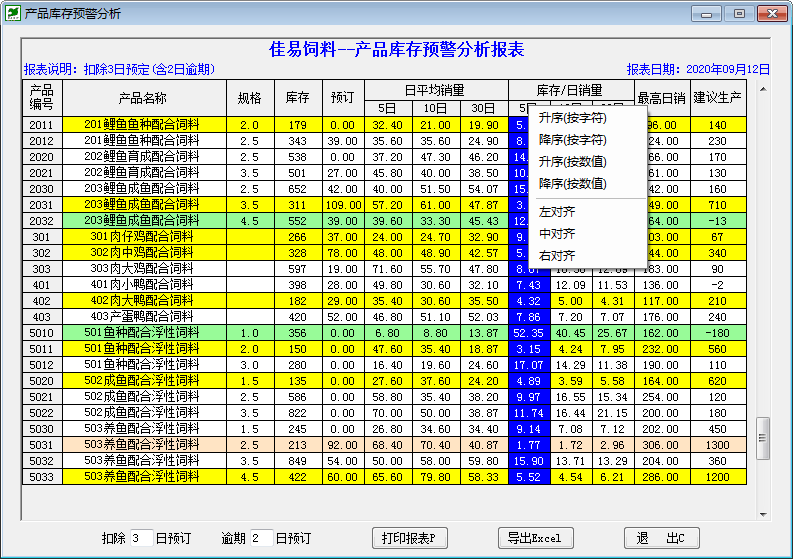
Task: Select the 402肉大鸭配合饲料 name cell
Action: coord(144,301)
